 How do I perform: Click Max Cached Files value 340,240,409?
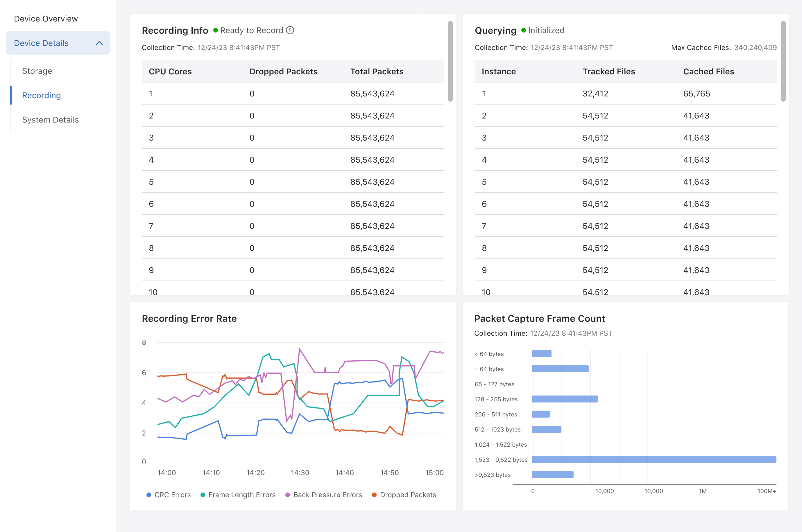click(x=755, y=48)
